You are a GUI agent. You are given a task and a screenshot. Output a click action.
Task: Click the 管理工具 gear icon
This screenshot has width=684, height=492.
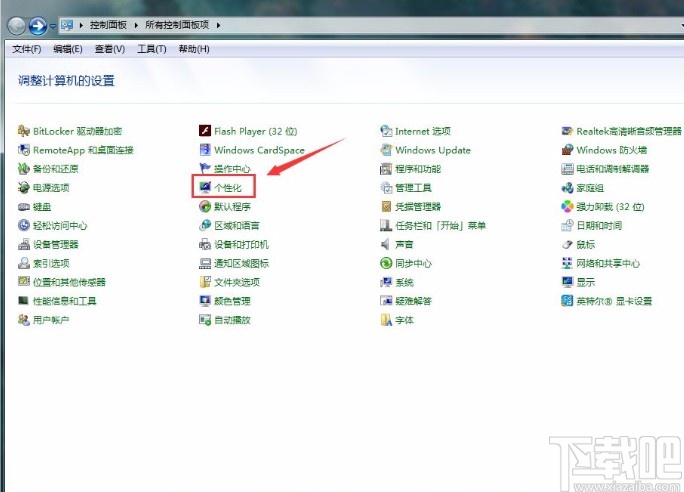(x=386, y=188)
